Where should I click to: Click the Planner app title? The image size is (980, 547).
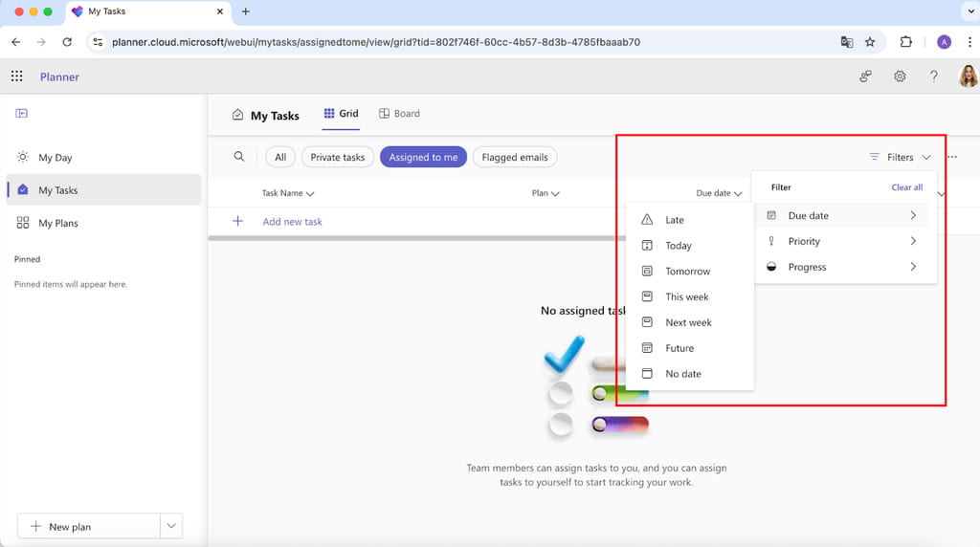[59, 77]
